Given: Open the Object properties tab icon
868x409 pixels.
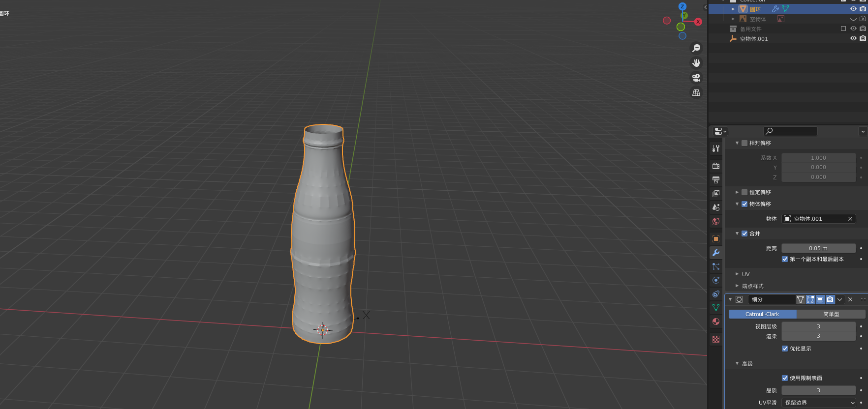Looking at the screenshot, I should [x=716, y=239].
